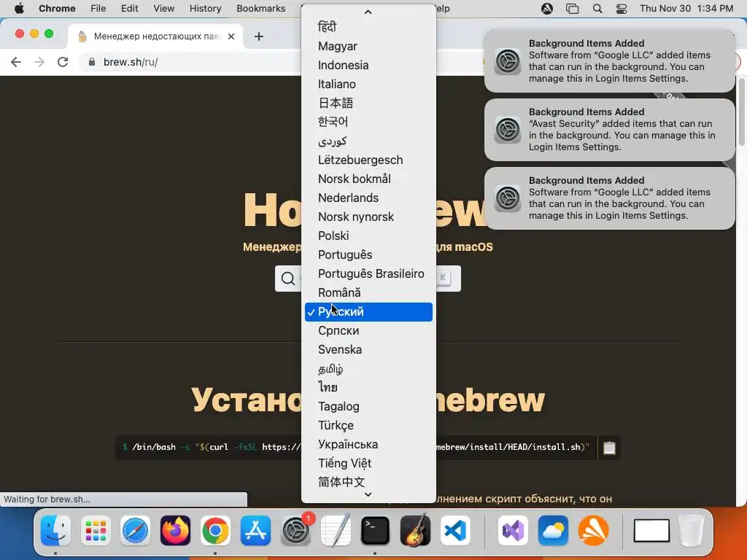Viewport: 747px width, 560px height.
Task: Open the Bookmarks menu
Action: click(x=260, y=8)
